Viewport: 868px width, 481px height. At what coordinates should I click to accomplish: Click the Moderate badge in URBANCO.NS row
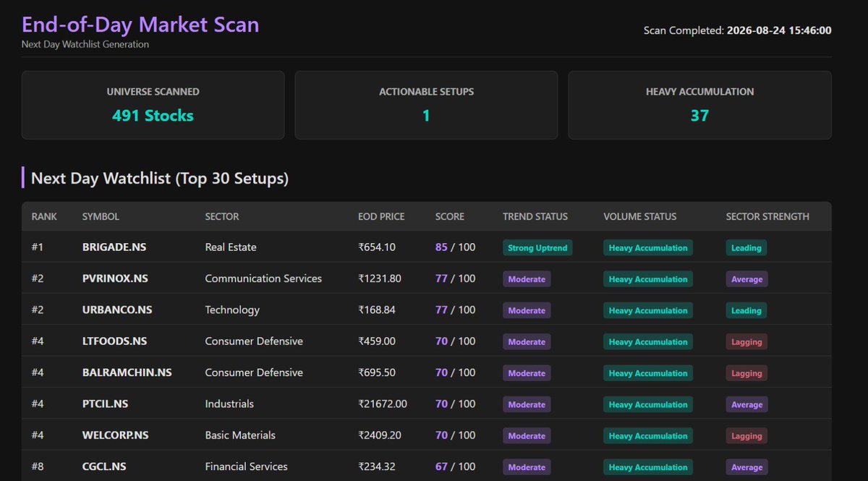[x=527, y=310]
